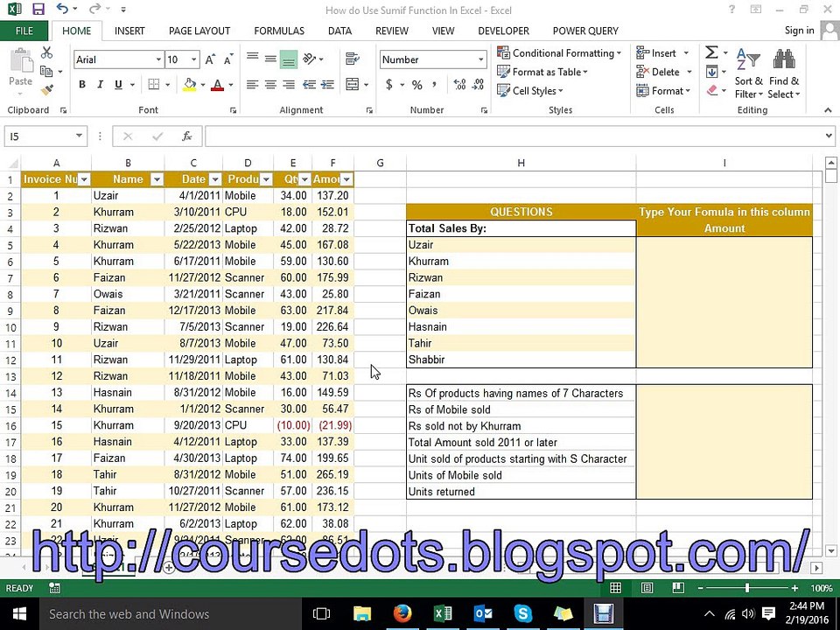
Task: Apply the yellow fill color
Action: 190,84
